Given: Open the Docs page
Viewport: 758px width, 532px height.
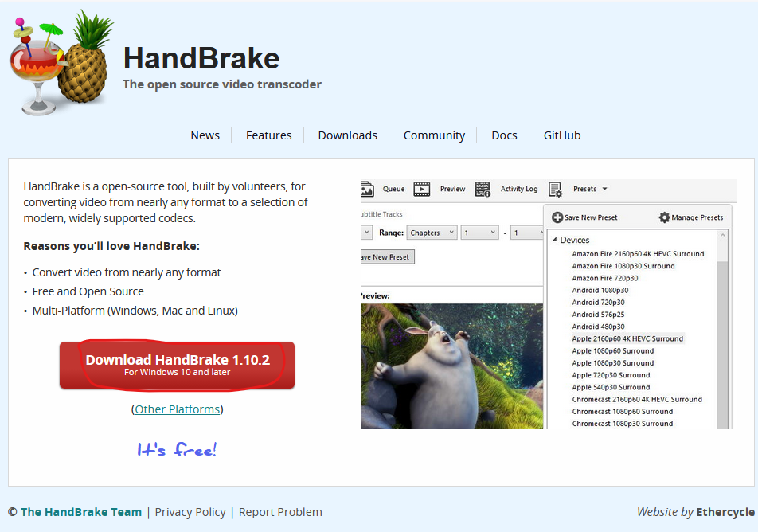Looking at the screenshot, I should pyautogui.click(x=504, y=135).
